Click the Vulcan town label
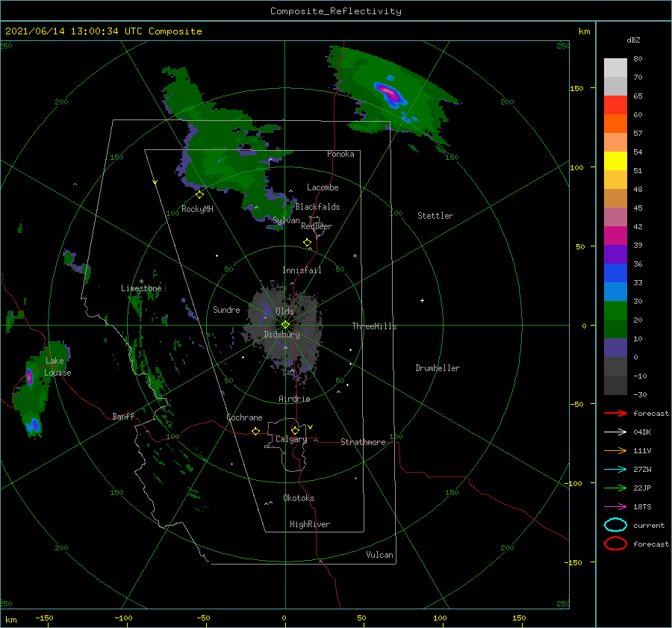The width and height of the screenshot is (672, 628). point(379,555)
